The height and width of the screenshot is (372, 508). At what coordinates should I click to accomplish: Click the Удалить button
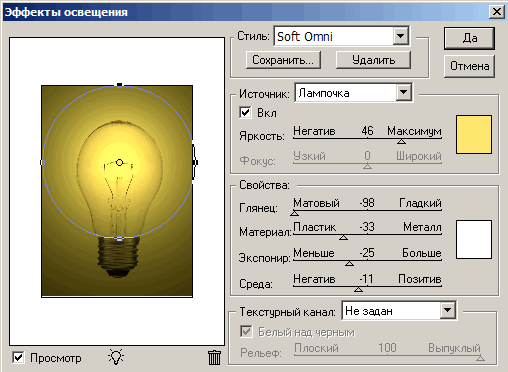(373, 60)
